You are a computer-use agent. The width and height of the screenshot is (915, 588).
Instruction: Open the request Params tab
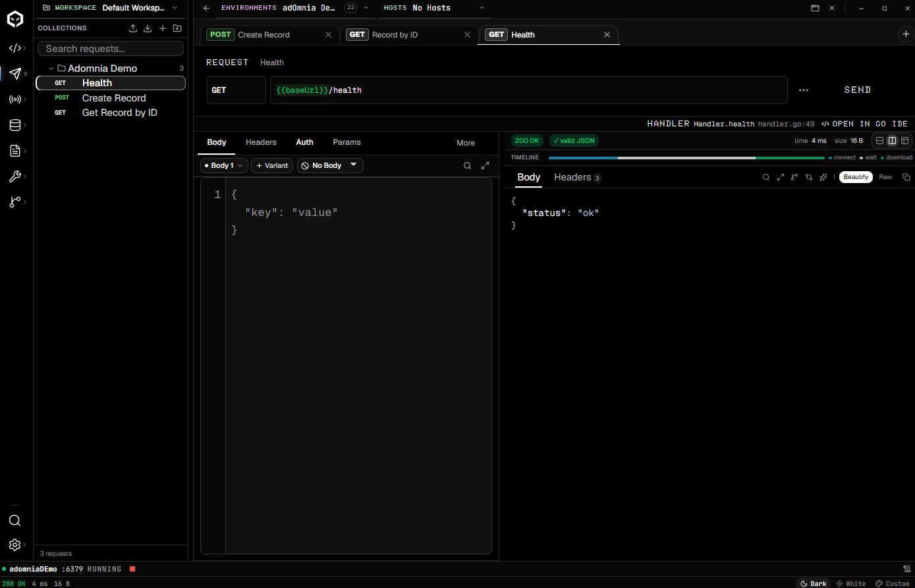coord(347,142)
